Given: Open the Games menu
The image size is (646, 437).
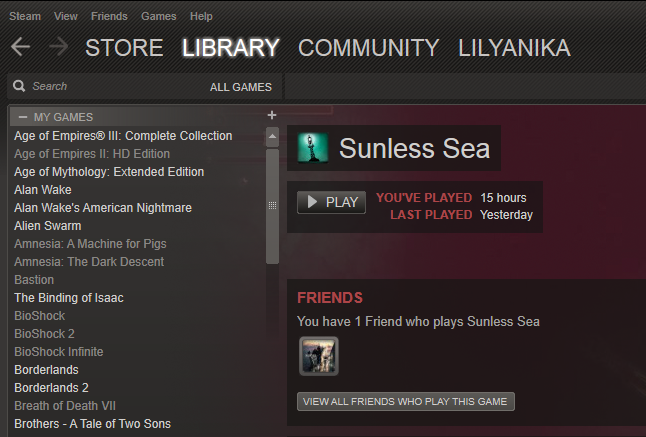Looking at the screenshot, I should point(159,16).
